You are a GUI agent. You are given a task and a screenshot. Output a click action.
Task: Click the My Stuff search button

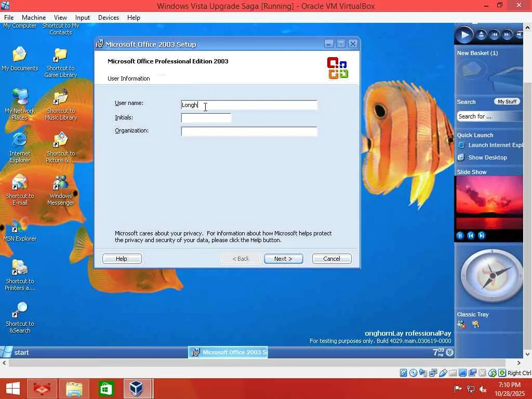[507, 101]
